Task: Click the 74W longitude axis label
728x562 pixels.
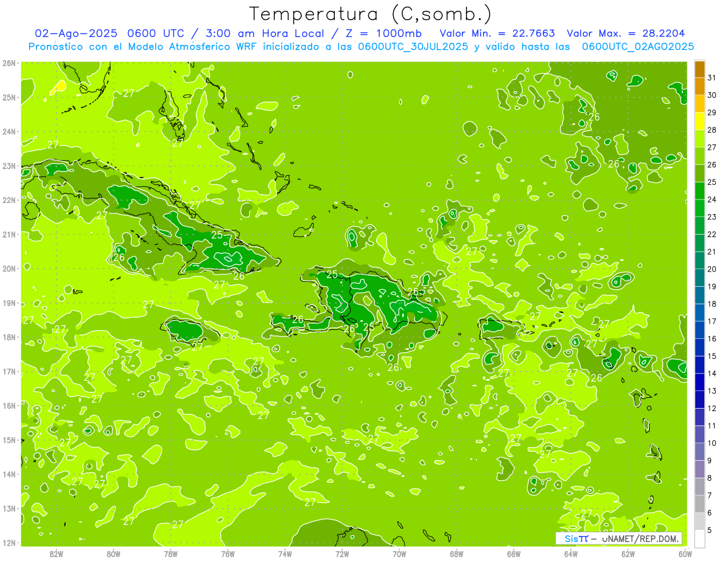Action: coord(285,554)
